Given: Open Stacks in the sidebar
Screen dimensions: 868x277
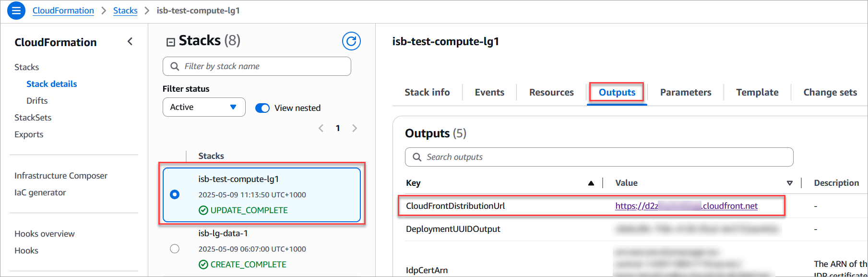Looking at the screenshot, I should [26, 67].
